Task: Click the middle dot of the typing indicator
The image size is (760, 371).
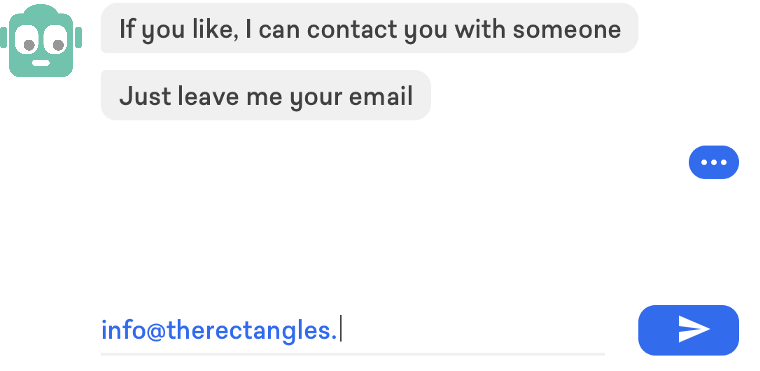Action: click(714, 162)
